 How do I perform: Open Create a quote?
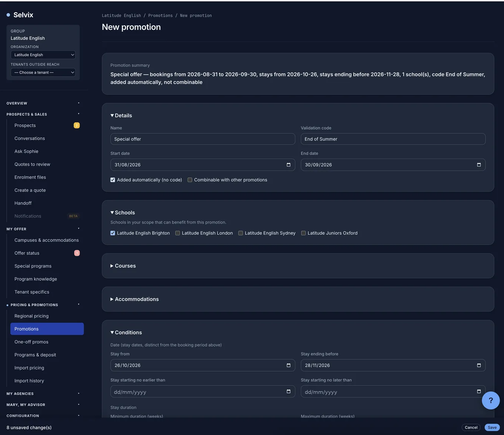pyautogui.click(x=47, y=190)
